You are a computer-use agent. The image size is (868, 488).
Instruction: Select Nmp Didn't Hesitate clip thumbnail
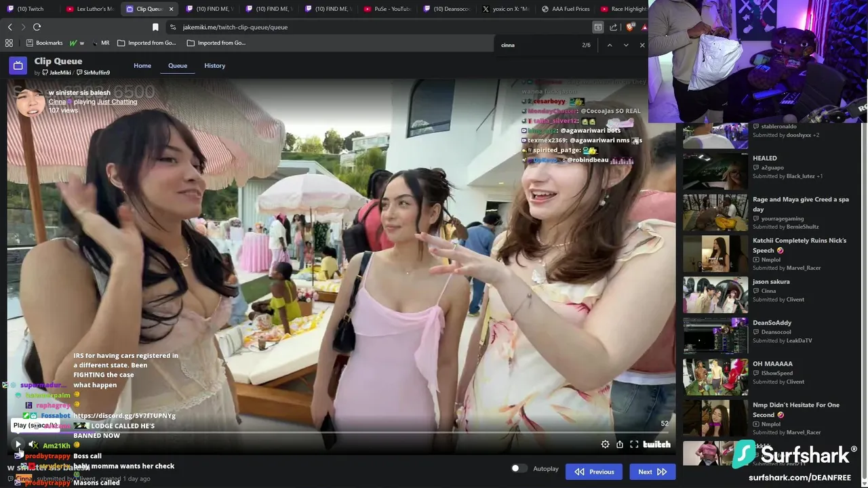(715, 418)
